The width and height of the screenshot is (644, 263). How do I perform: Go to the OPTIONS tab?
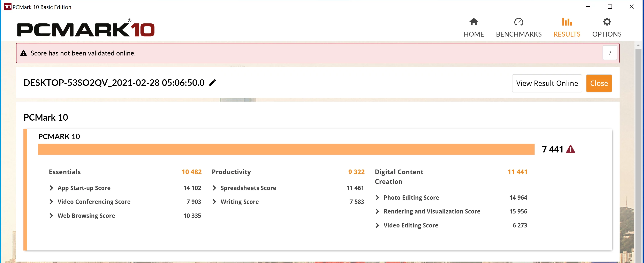pyautogui.click(x=607, y=28)
